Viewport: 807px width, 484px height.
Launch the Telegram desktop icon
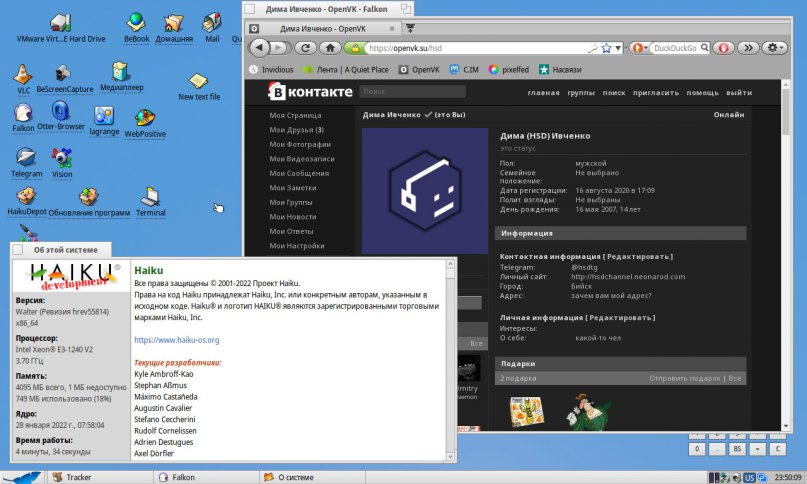click(x=26, y=158)
